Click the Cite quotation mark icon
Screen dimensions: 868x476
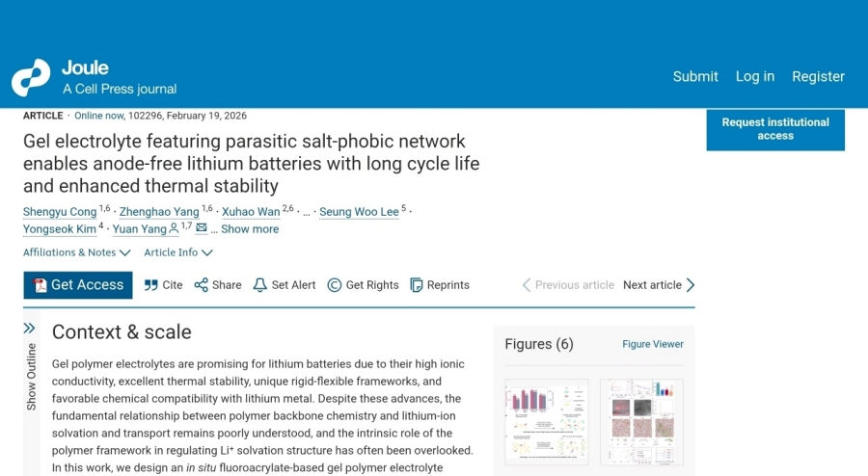click(x=150, y=285)
